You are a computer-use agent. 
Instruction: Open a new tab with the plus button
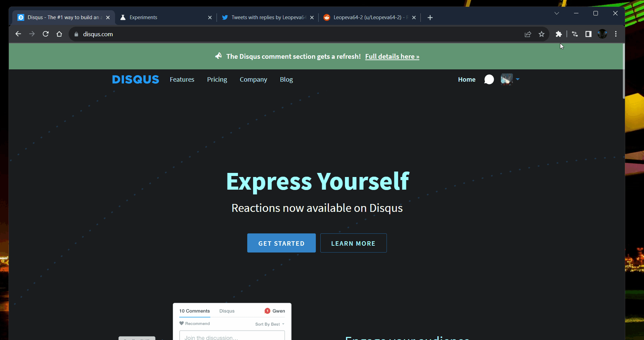pos(430,17)
